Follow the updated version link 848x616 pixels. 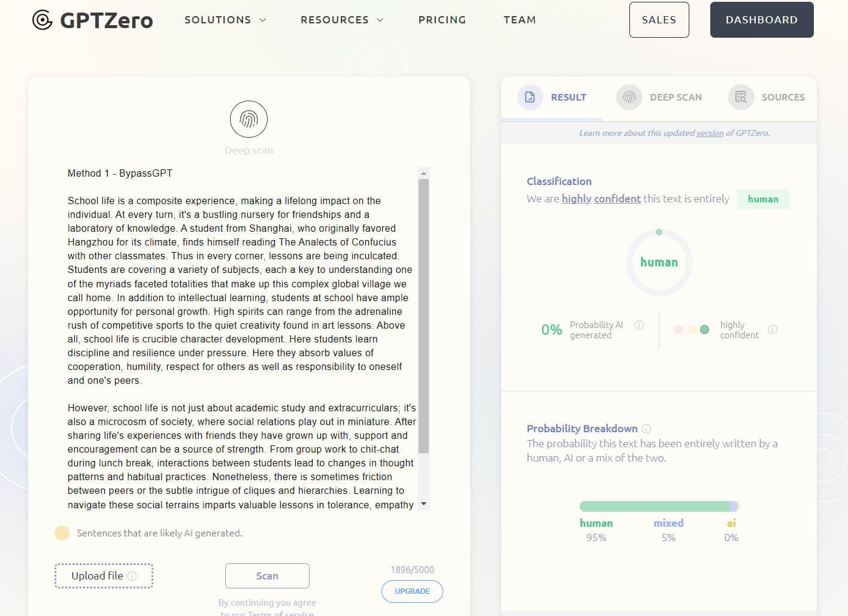pyautogui.click(x=710, y=133)
